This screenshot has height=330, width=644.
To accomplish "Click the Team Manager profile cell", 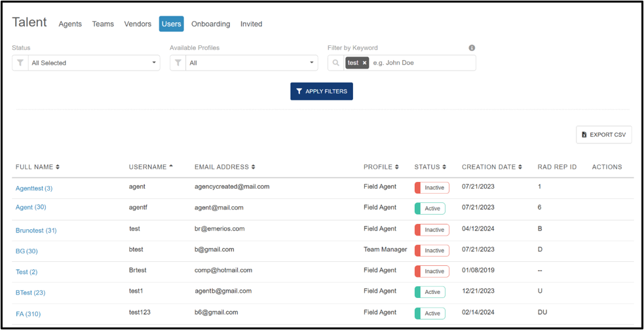I will pos(385,249).
